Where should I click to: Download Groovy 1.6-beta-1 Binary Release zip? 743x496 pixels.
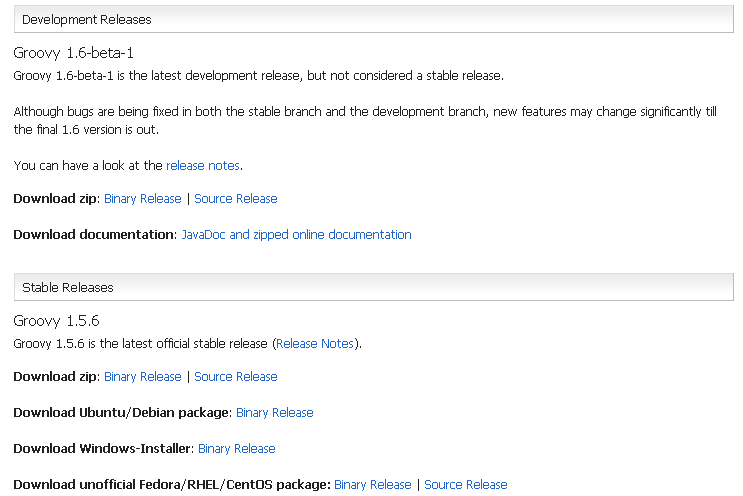(143, 198)
